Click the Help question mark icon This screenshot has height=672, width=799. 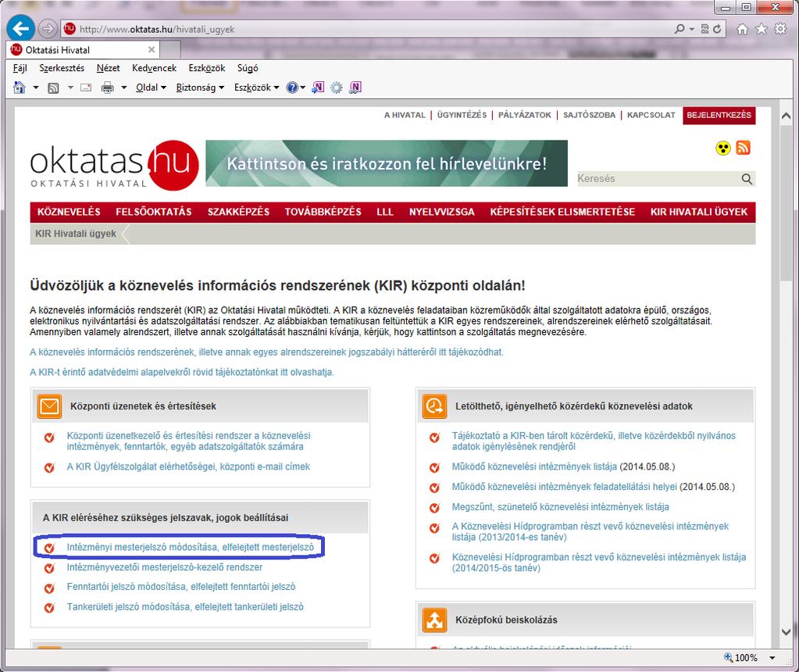point(292,88)
